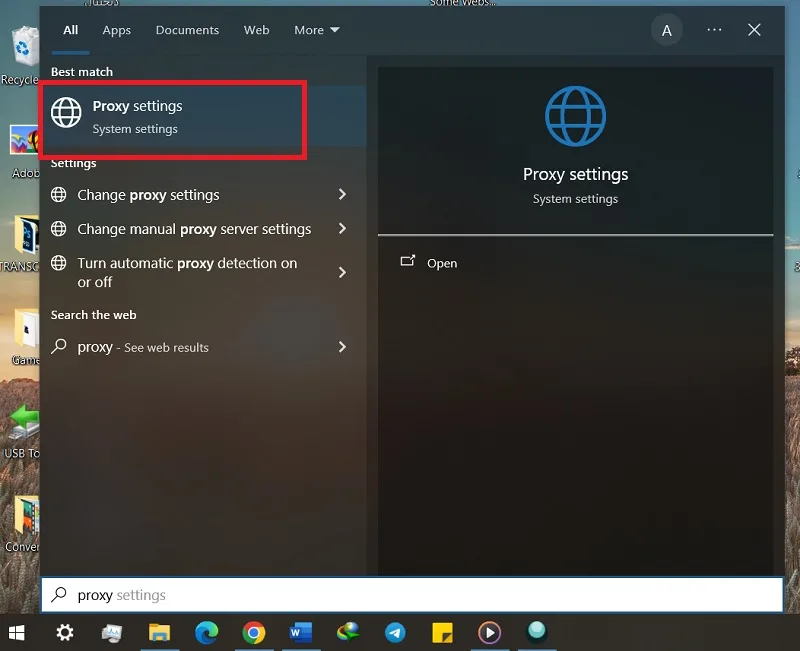Open Internet Download Manager taskbar icon
Image resolution: width=800 pixels, height=651 pixels.
coord(348,632)
